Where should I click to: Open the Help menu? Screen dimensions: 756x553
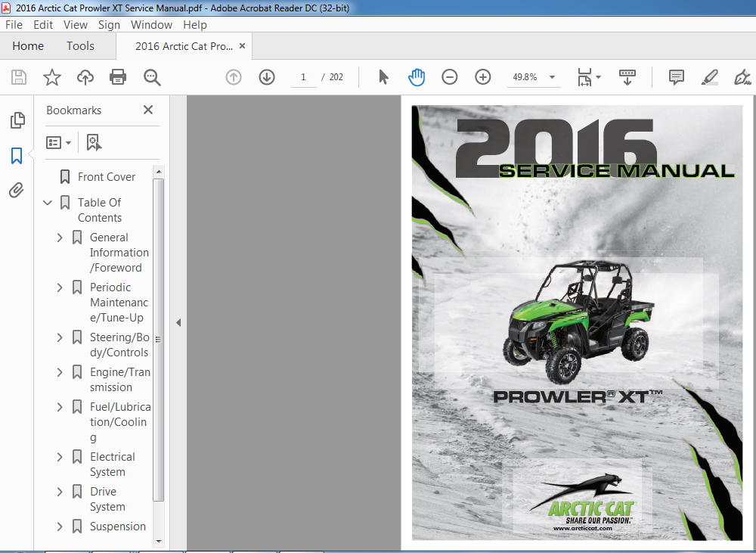pos(195,25)
